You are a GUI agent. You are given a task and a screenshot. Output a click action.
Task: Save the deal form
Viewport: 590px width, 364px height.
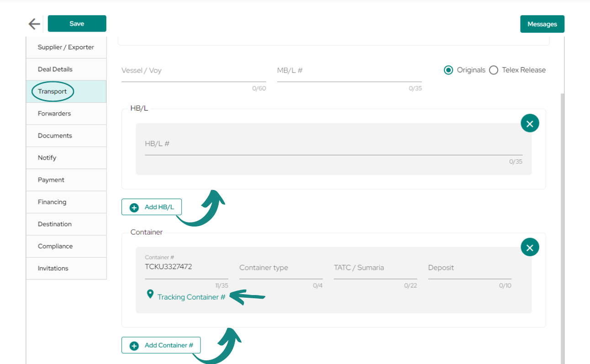click(77, 23)
